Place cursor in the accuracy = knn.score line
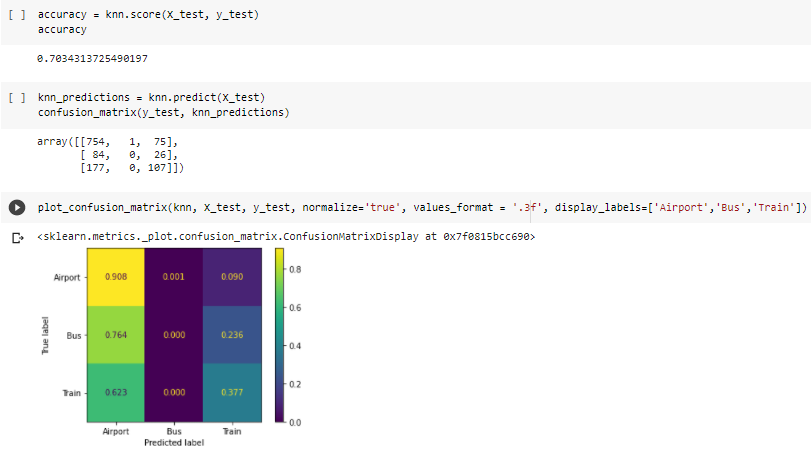 coord(150,15)
